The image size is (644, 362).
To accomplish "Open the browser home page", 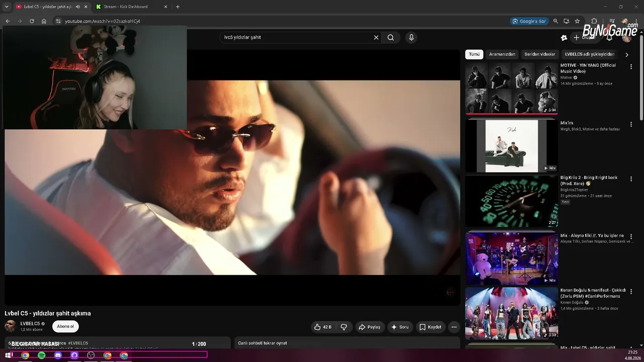I will click(x=44, y=21).
